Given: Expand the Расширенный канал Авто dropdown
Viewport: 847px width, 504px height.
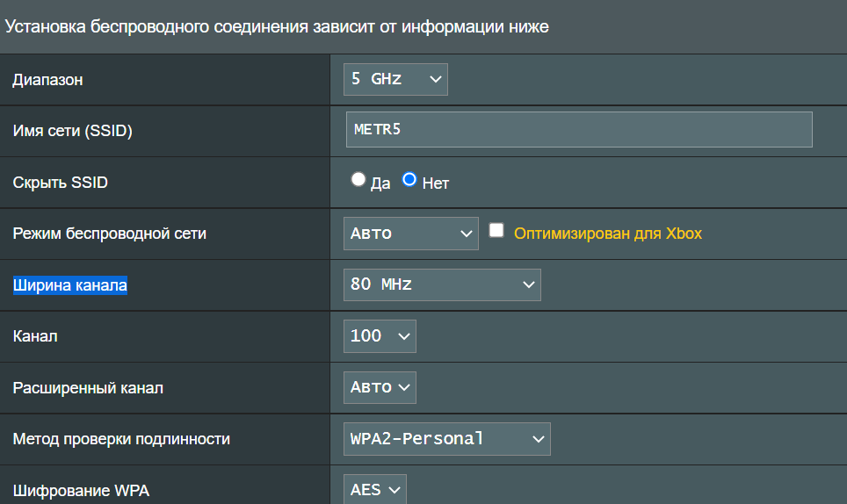Looking at the screenshot, I should tap(380, 387).
